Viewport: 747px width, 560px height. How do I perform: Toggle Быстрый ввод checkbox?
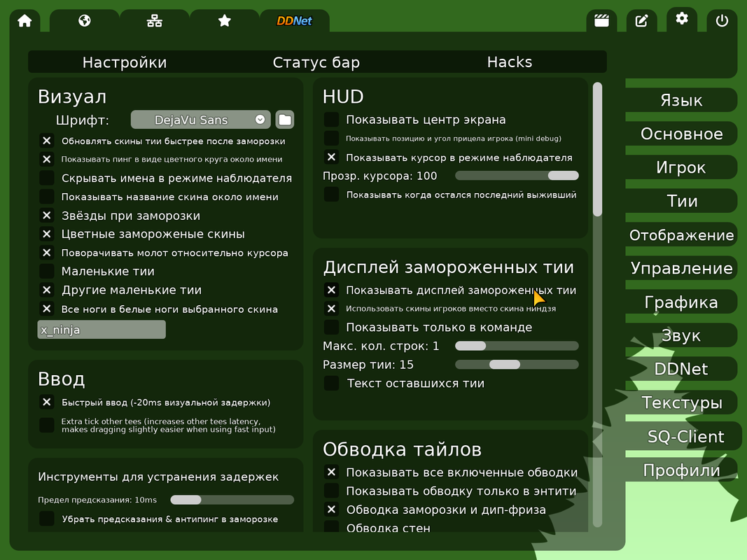click(47, 402)
